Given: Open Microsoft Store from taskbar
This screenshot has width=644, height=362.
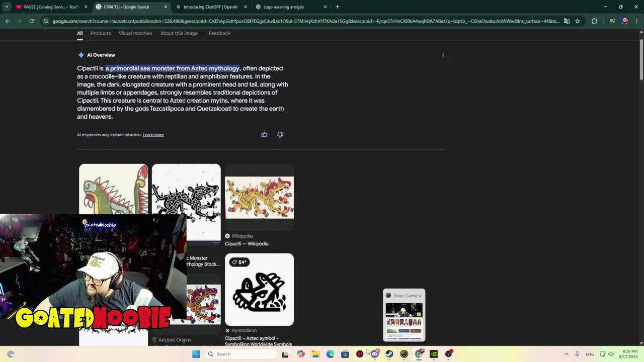Looking at the screenshot, I should [345, 354].
